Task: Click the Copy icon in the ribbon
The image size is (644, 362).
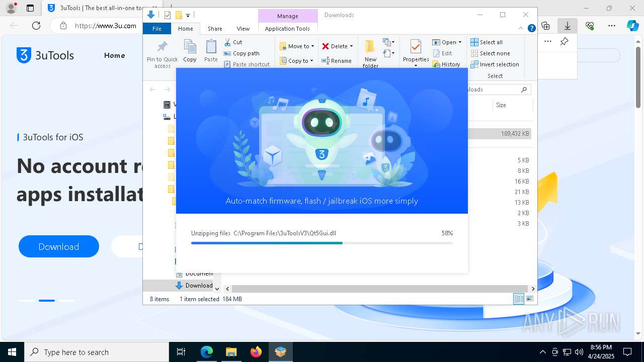Action: tap(190, 51)
